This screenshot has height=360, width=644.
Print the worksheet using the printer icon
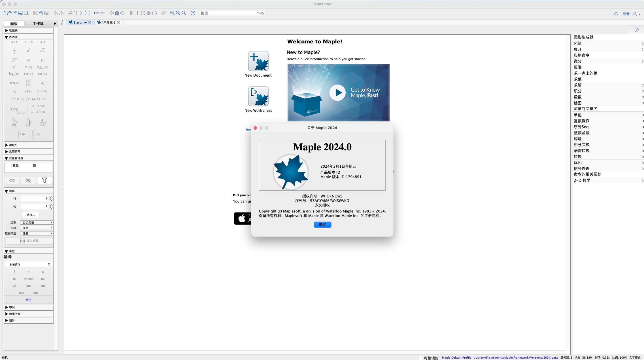click(x=21, y=13)
